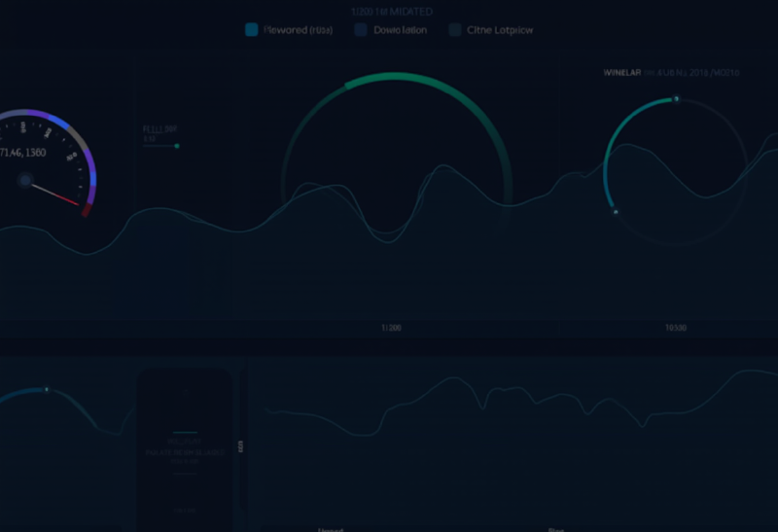The image size is (778, 532).
Task: Click the "1|200" axis label
Action: (x=392, y=328)
